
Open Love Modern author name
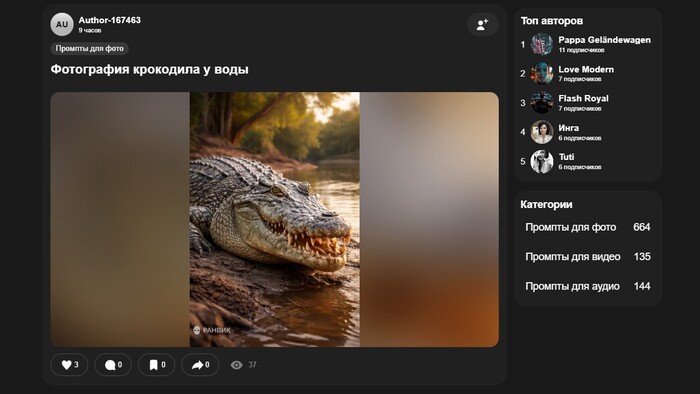click(x=586, y=70)
